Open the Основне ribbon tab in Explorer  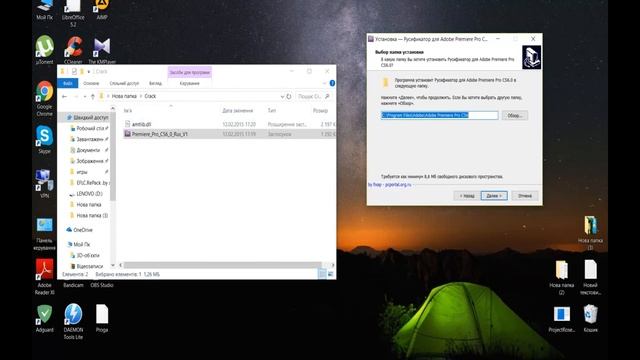point(91,83)
